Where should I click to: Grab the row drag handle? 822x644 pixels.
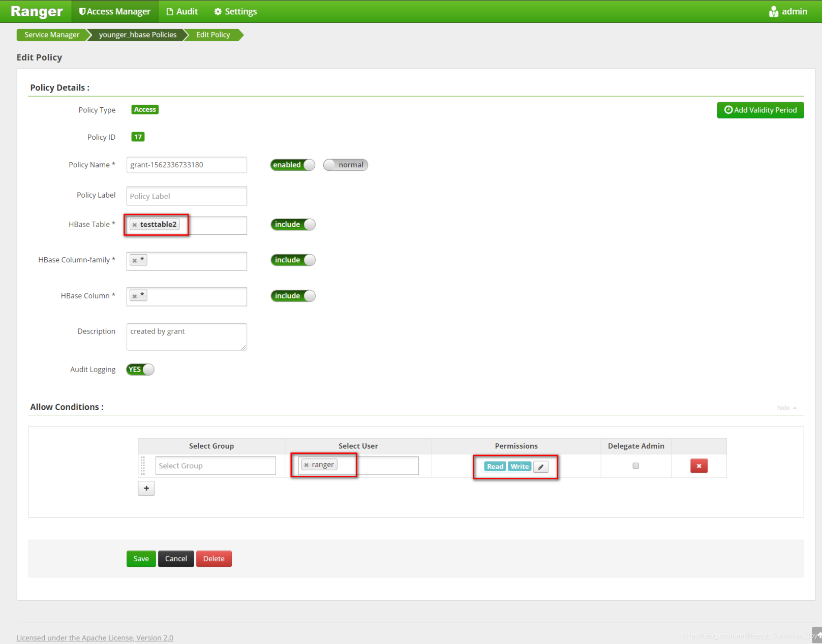(143, 466)
